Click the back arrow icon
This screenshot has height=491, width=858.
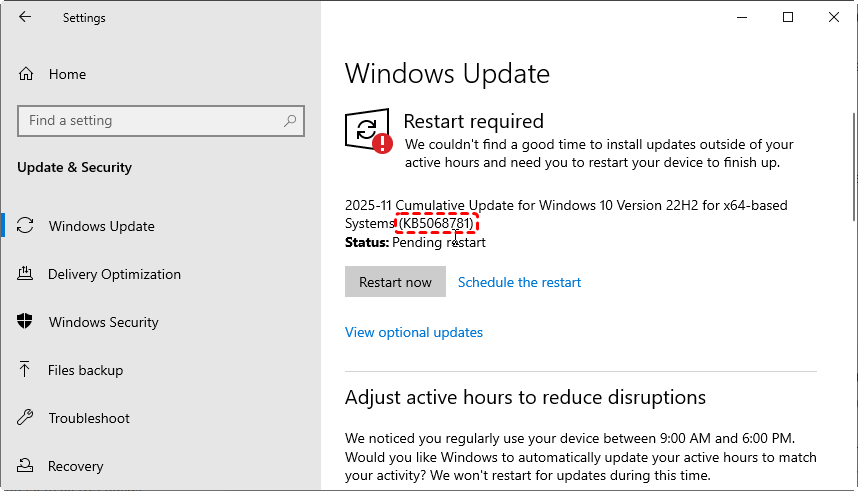(25, 17)
